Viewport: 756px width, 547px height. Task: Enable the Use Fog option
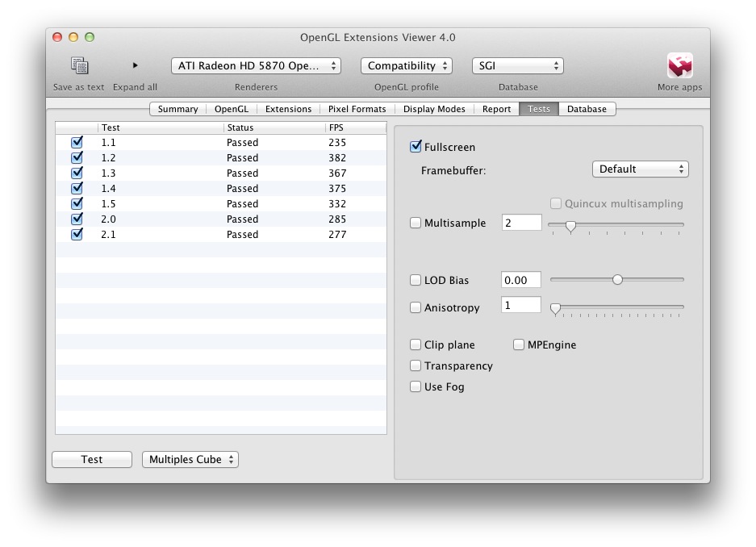[416, 386]
